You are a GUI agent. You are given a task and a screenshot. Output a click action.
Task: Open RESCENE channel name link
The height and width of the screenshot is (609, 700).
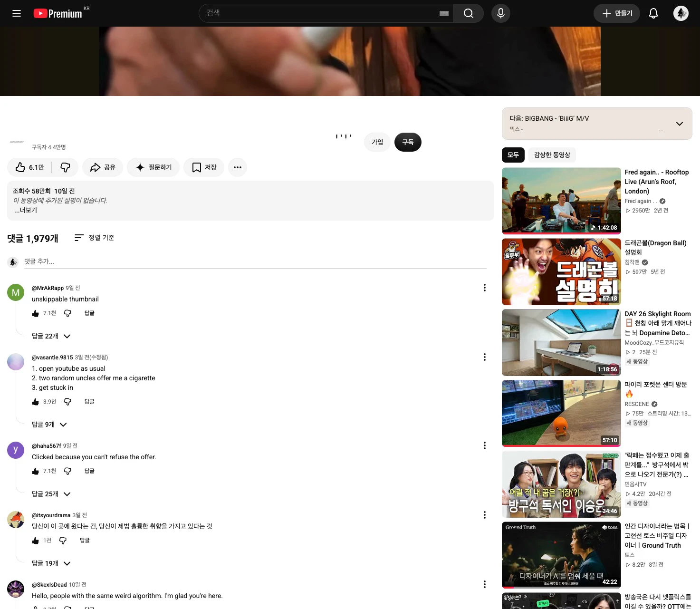coord(637,404)
